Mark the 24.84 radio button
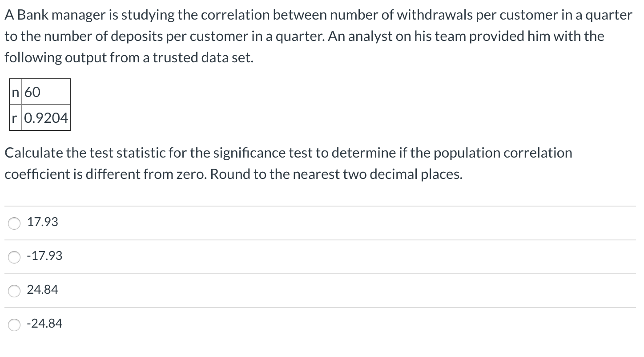644x357 pixels. [x=14, y=291]
